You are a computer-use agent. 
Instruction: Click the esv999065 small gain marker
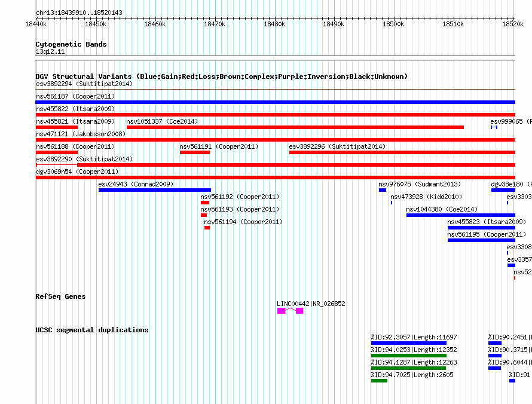click(494, 127)
